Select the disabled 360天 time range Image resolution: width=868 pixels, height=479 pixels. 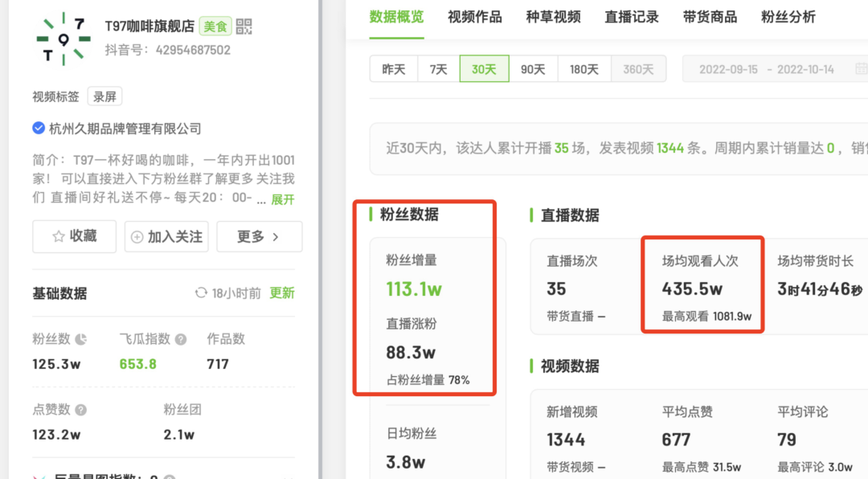tap(638, 69)
